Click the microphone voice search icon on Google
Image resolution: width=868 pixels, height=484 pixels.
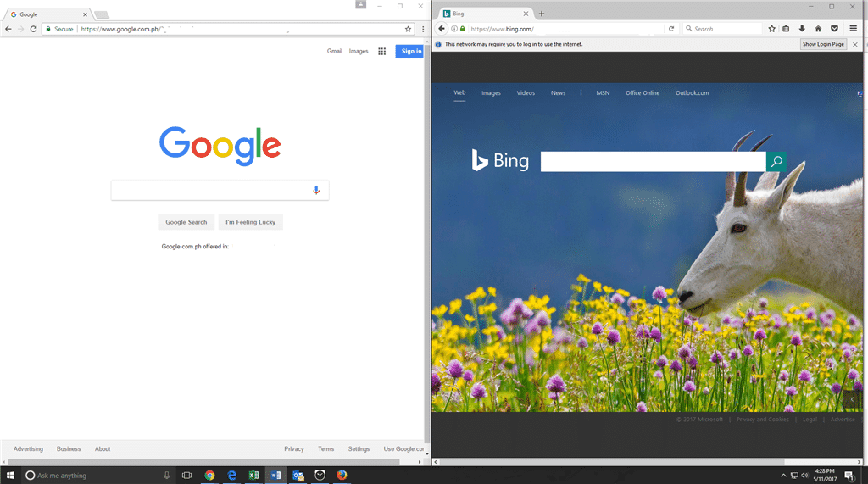click(x=316, y=190)
